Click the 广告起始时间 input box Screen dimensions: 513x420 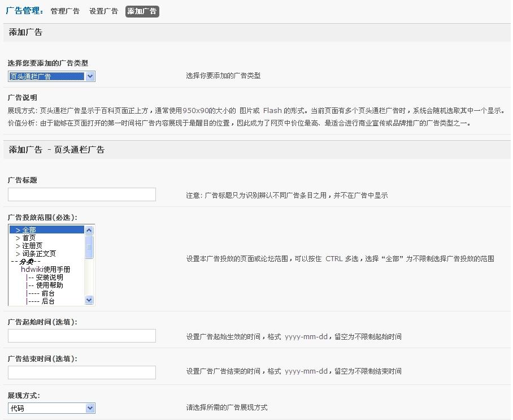tap(82, 336)
